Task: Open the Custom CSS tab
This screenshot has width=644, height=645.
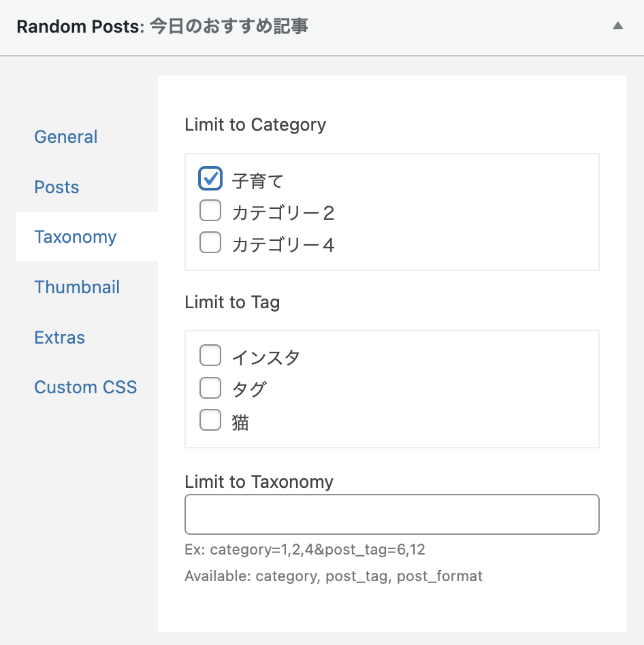Action: (85, 387)
